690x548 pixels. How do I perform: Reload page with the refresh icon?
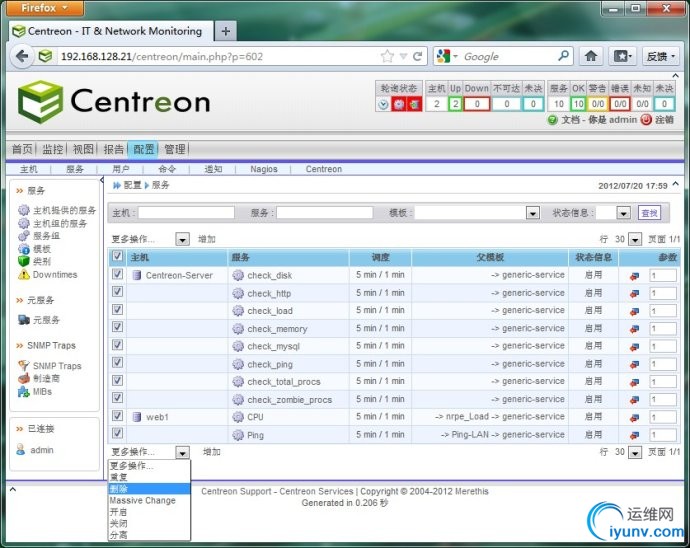(x=418, y=56)
